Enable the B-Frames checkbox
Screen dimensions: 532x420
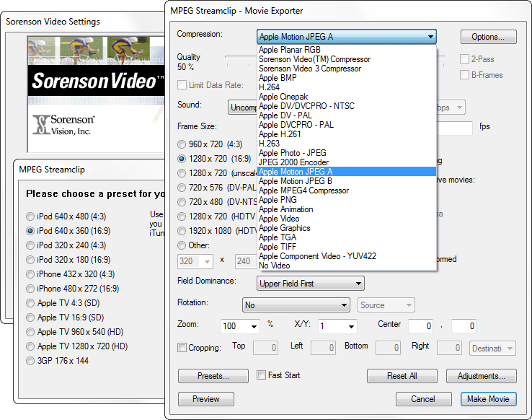pyautogui.click(x=464, y=75)
